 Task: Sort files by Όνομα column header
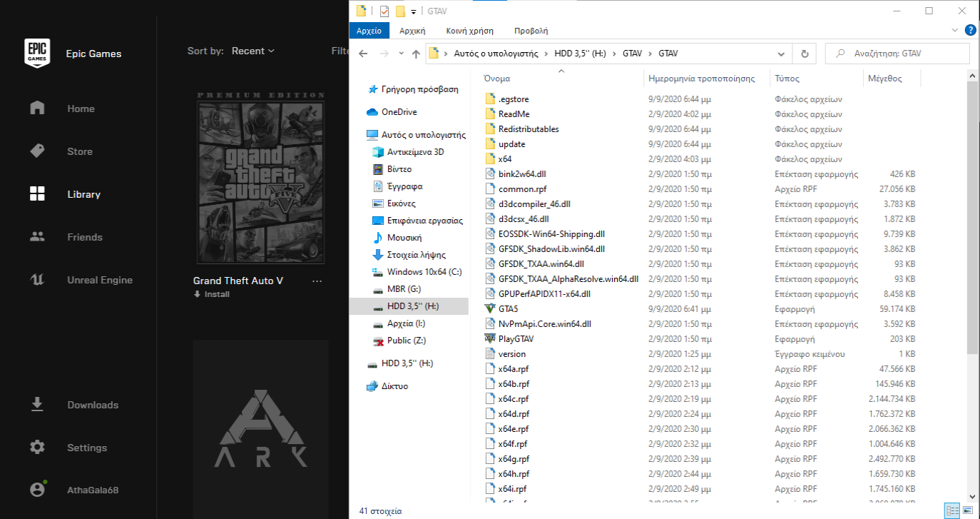click(x=496, y=79)
